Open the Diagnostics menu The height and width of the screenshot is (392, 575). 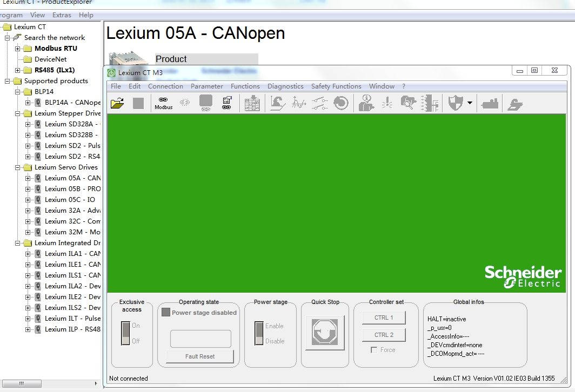tap(285, 86)
